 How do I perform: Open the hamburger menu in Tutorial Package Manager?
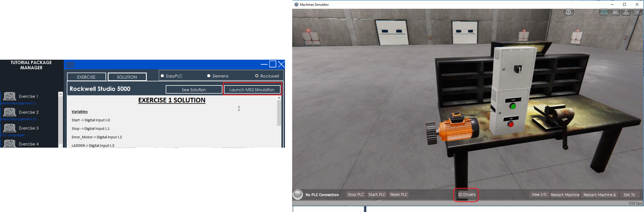coord(70,65)
